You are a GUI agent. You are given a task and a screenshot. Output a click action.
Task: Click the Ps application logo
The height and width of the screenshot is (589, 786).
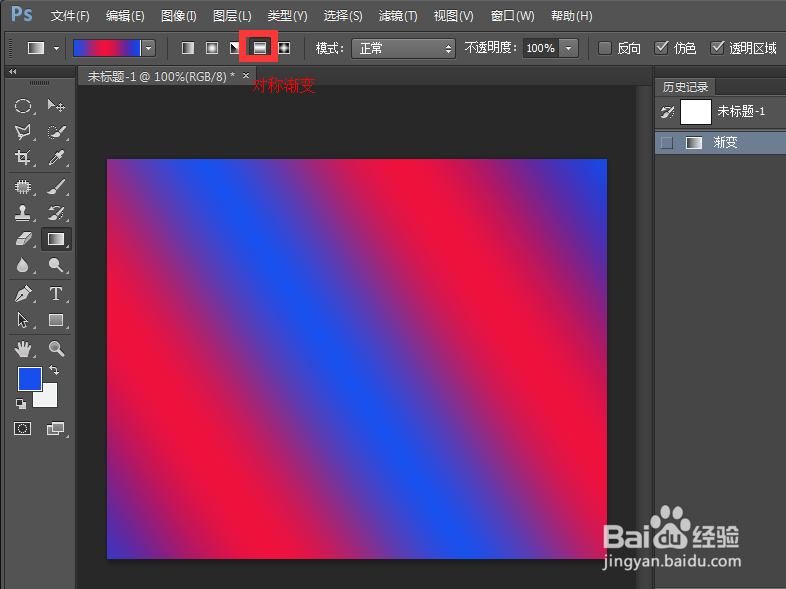coord(22,14)
